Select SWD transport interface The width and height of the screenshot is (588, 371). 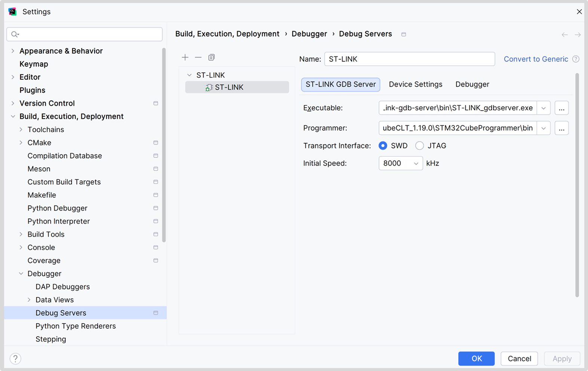pos(383,146)
